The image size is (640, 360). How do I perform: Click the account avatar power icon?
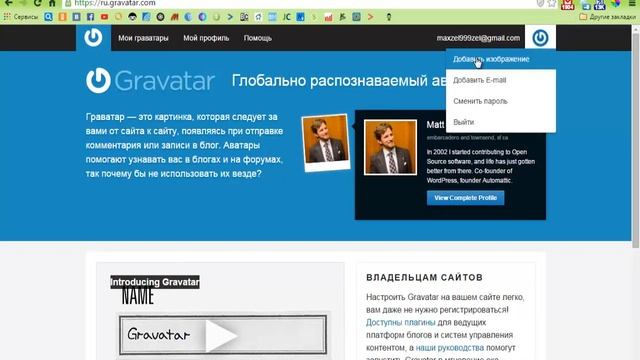[540, 38]
